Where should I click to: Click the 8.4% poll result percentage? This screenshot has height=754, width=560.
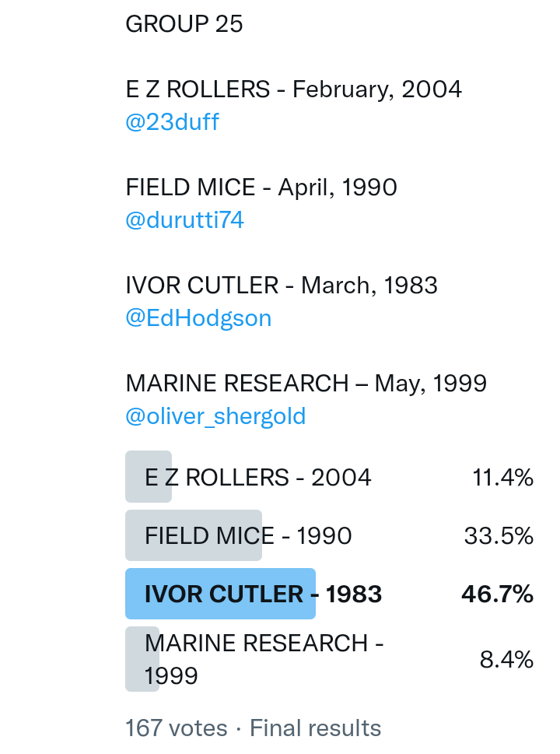click(x=506, y=660)
